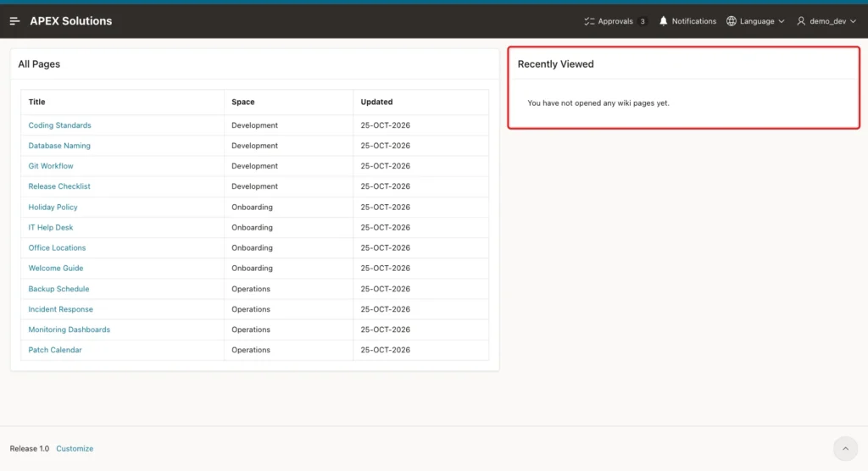Click the Release 1.0 footer text
This screenshot has height=471, width=868.
click(30, 449)
